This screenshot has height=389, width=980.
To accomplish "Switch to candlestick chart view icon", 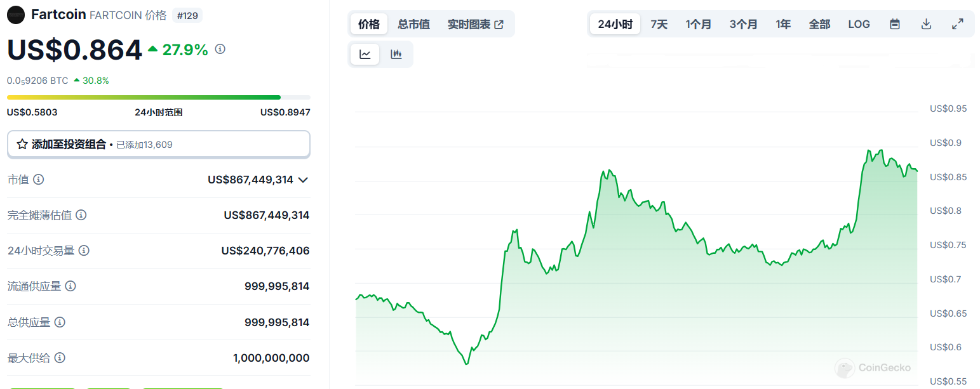I will pos(396,55).
